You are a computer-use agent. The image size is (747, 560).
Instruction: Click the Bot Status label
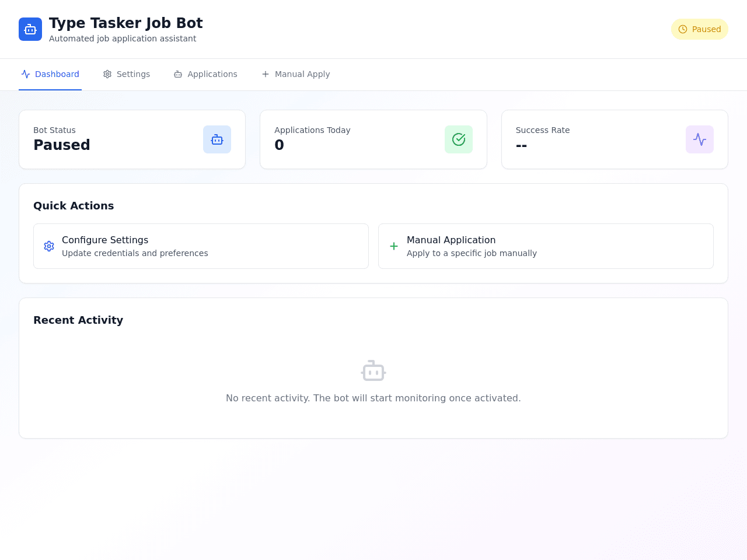coord(54,130)
